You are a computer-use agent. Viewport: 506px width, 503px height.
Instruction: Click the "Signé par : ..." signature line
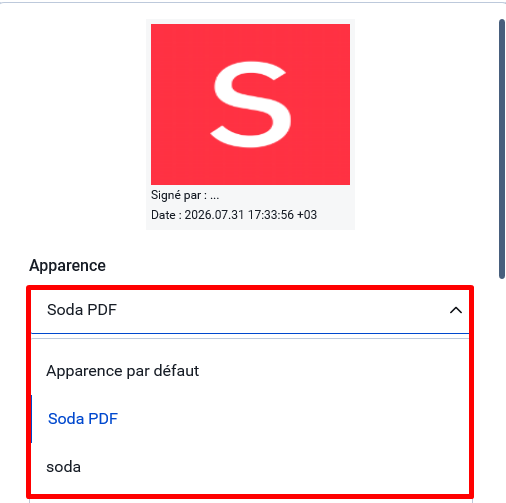coord(185,195)
